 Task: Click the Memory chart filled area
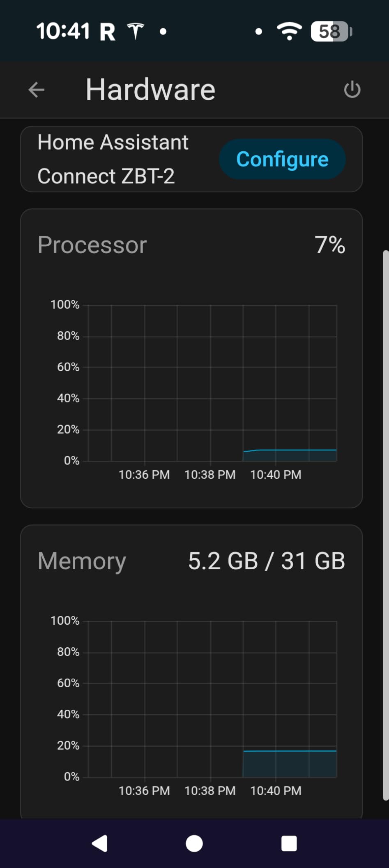(290, 764)
